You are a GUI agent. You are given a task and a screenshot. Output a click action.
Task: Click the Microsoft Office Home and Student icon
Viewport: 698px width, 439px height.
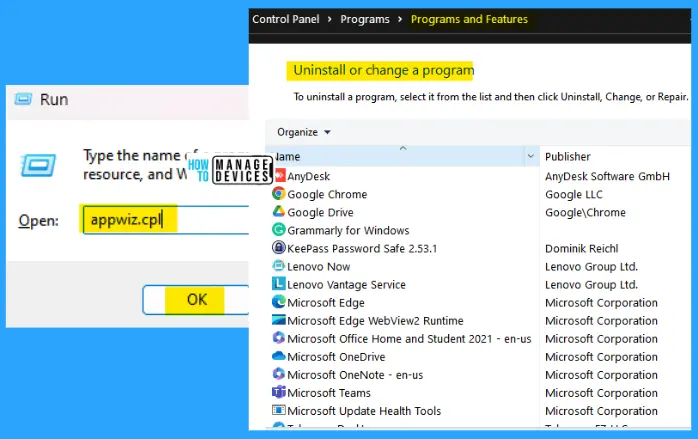click(x=279, y=338)
